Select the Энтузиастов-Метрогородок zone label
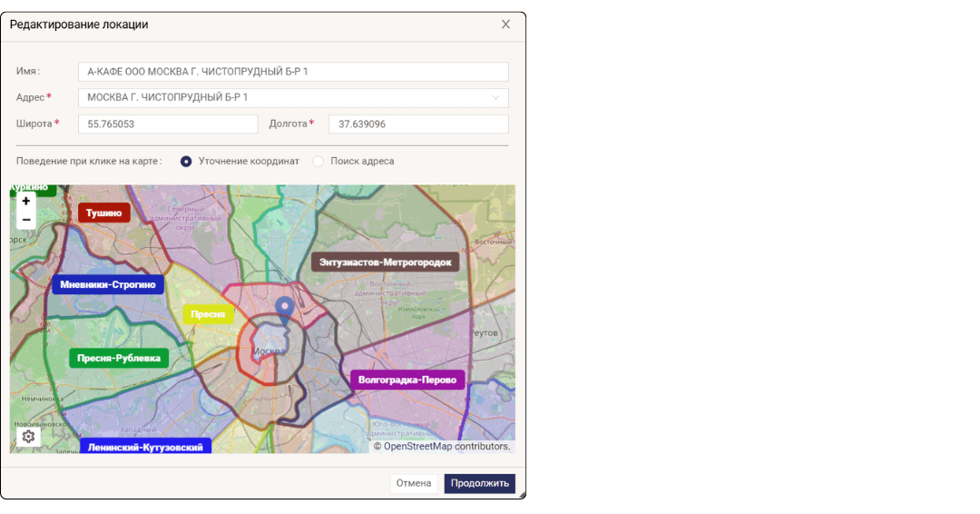 point(385,262)
